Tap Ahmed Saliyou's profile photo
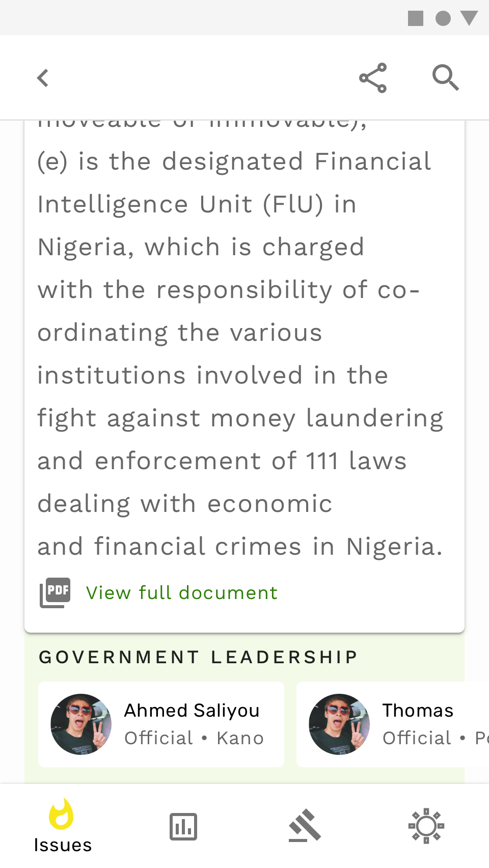 pyautogui.click(x=81, y=724)
